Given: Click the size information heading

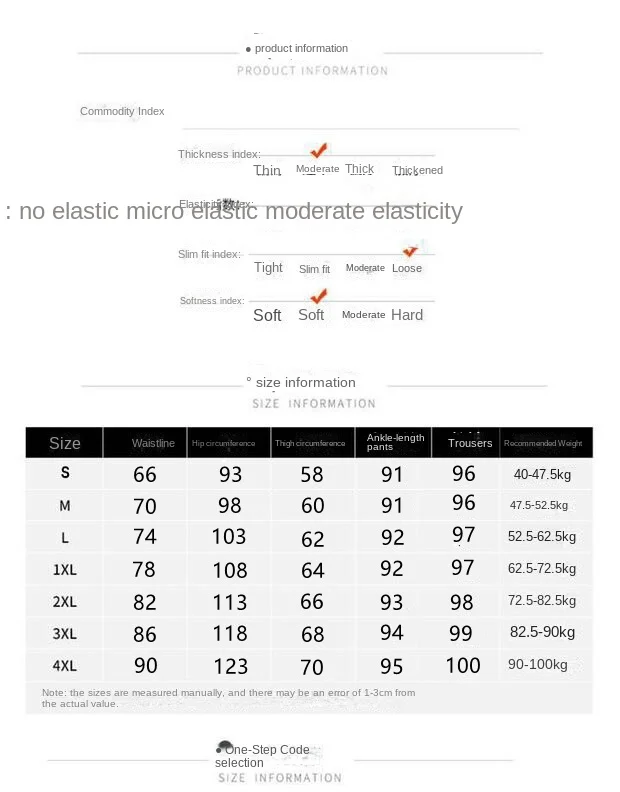Looking at the screenshot, I should (x=305, y=382).
